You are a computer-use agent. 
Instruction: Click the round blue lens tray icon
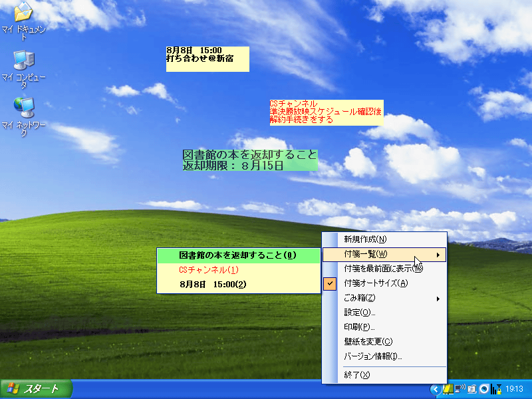click(x=484, y=389)
